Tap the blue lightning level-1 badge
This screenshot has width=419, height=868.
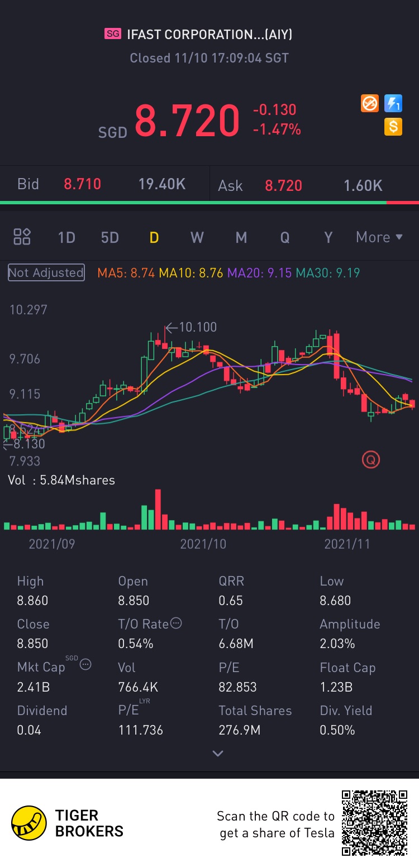tap(393, 103)
